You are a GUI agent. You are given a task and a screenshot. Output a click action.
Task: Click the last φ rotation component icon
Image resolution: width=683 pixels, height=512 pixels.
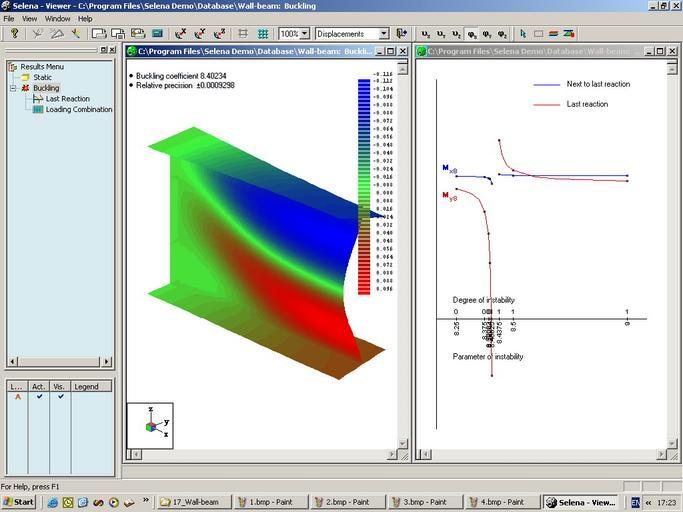pos(502,34)
